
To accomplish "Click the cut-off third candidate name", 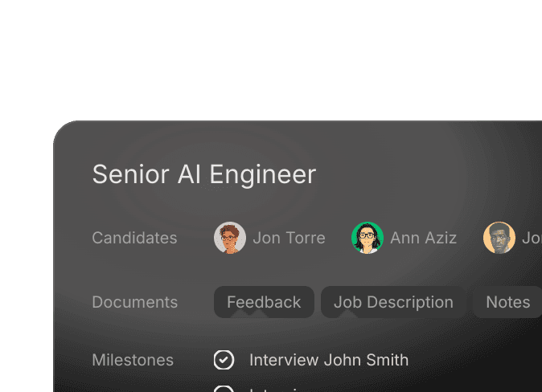I will pos(532,238).
